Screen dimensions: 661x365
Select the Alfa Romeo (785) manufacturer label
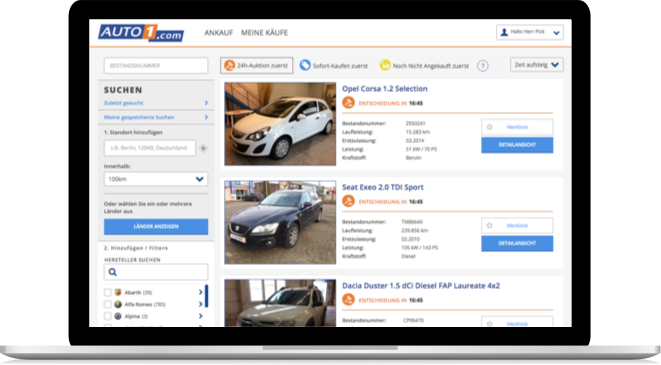[145, 304]
